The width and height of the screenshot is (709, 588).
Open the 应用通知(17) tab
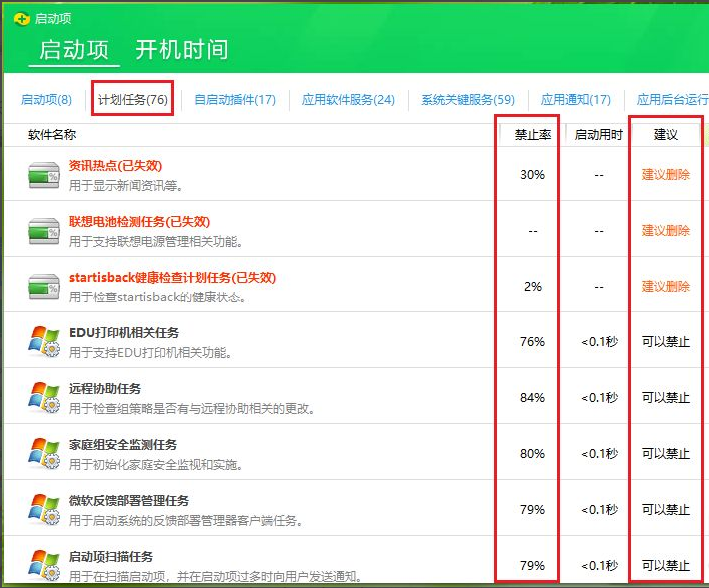click(x=576, y=100)
